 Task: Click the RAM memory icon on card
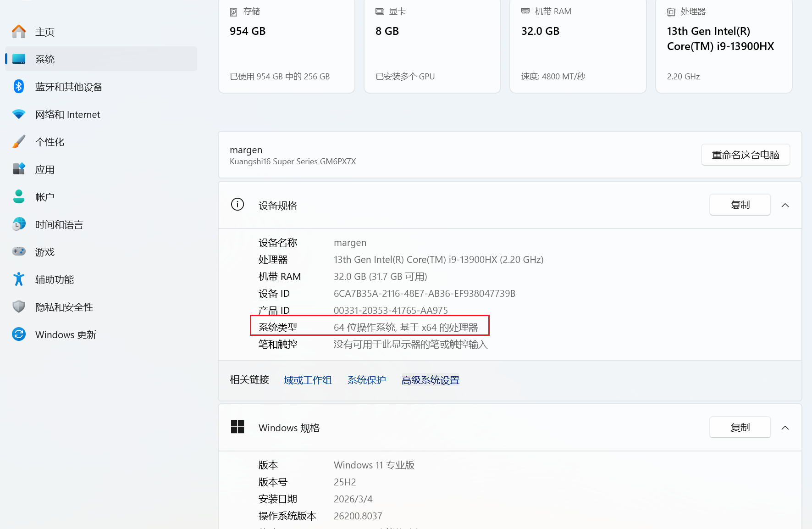[525, 11]
